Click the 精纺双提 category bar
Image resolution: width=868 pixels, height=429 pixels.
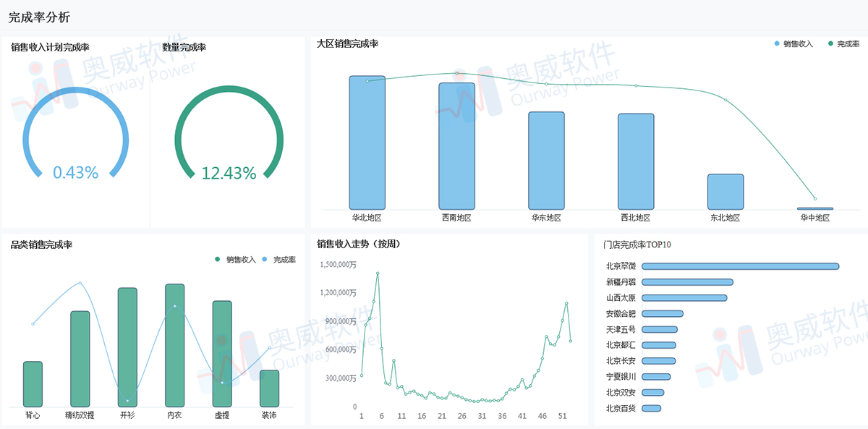tap(80, 359)
